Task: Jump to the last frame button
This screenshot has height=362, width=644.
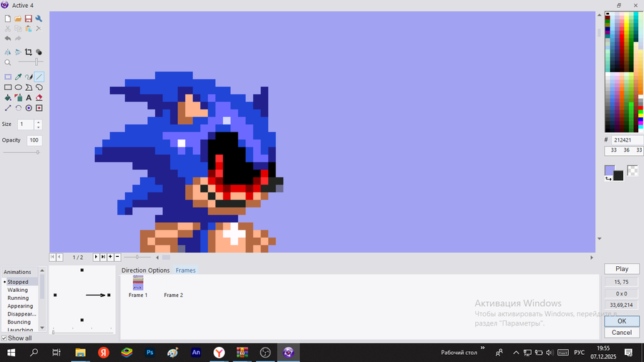Action: point(103,257)
